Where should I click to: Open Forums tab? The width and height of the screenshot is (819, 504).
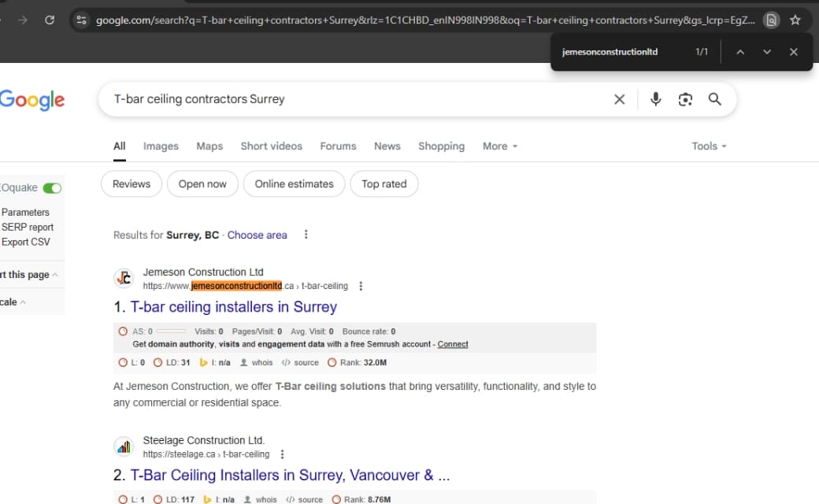click(x=338, y=146)
